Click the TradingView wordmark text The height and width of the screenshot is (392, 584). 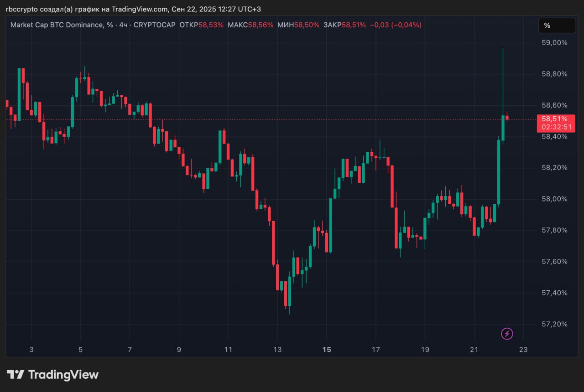point(63,375)
